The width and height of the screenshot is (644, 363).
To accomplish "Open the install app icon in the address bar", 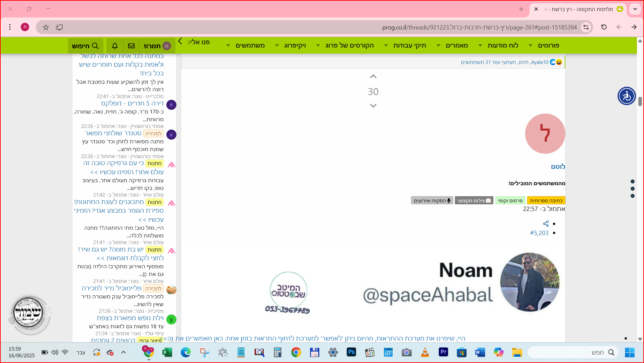I will (x=59, y=27).
